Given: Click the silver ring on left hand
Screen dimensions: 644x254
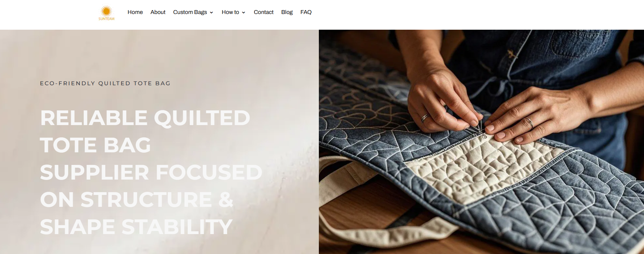Looking at the screenshot, I should [x=425, y=118].
